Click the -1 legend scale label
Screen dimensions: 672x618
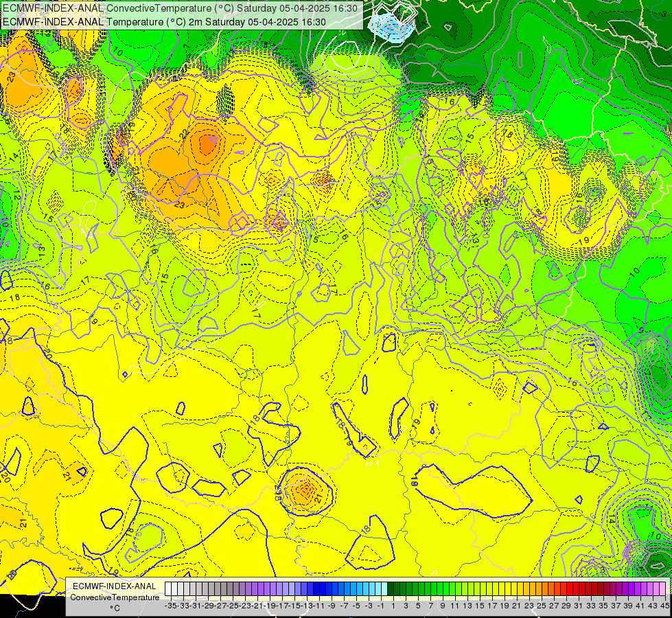pyautogui.click(x=381, y=606)
